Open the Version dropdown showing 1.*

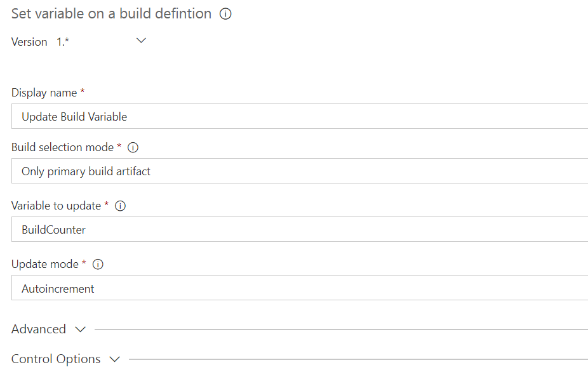[140, 40]
